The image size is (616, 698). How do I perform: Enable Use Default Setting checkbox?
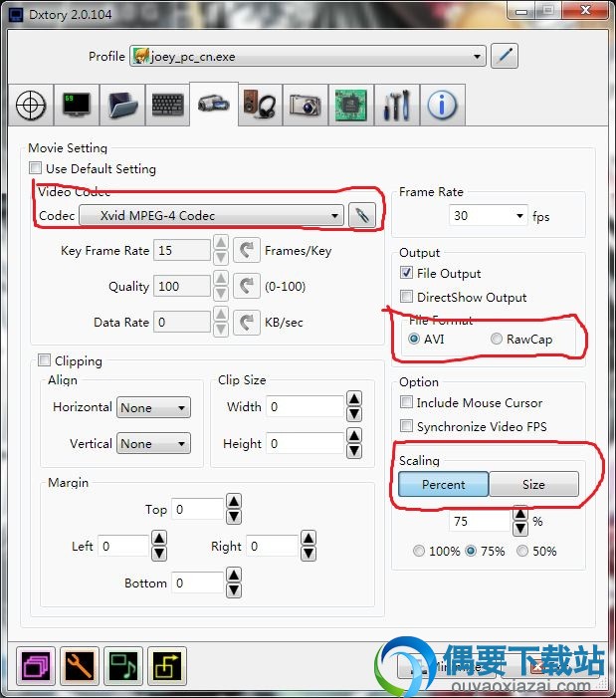pos(35,168)
